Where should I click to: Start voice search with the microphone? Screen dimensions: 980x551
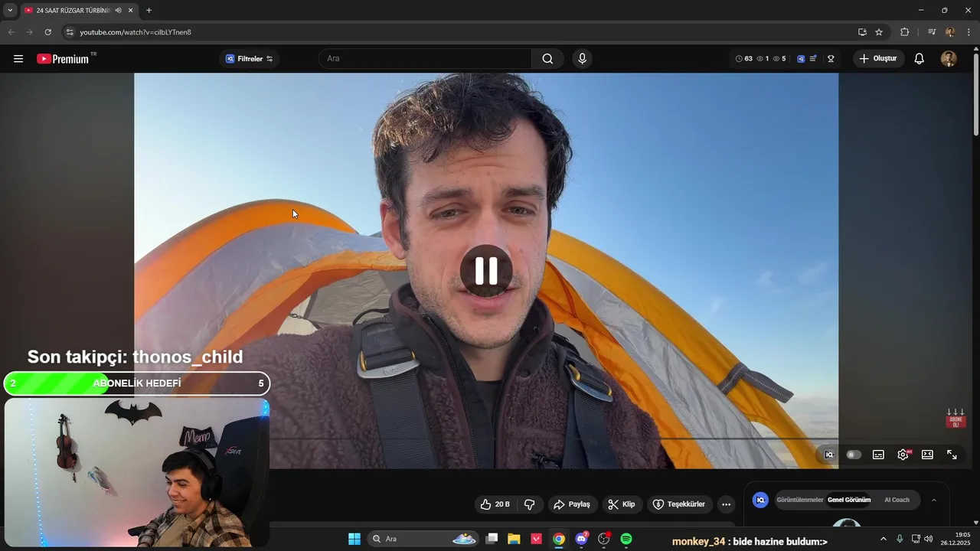pyautogui.click(x=583, y=59)
